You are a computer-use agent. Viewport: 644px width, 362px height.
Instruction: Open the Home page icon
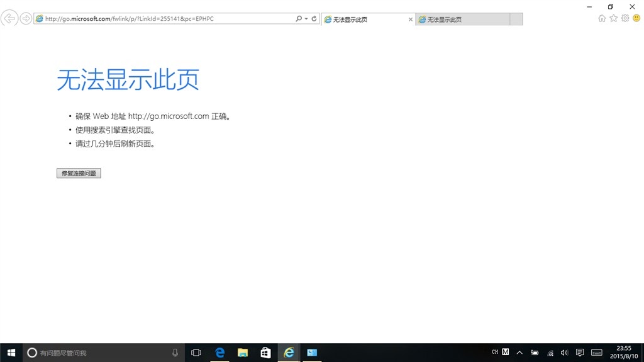pos(602,18)
